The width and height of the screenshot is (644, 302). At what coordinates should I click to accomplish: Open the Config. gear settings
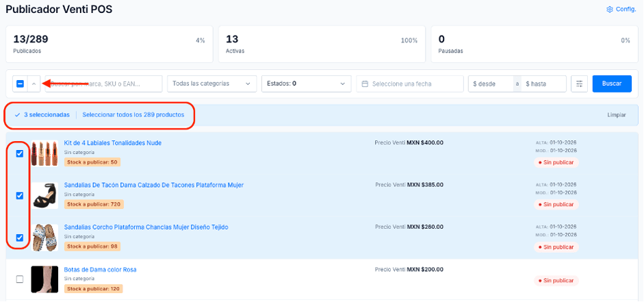coord(621,9)
